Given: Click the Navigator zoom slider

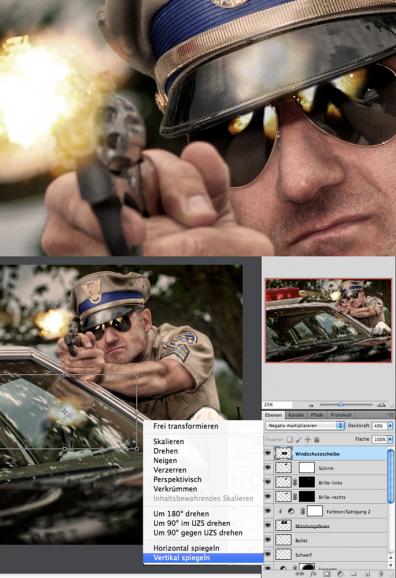Looking at the screenshot, I should pyautogui.click(x=341, y=405).
